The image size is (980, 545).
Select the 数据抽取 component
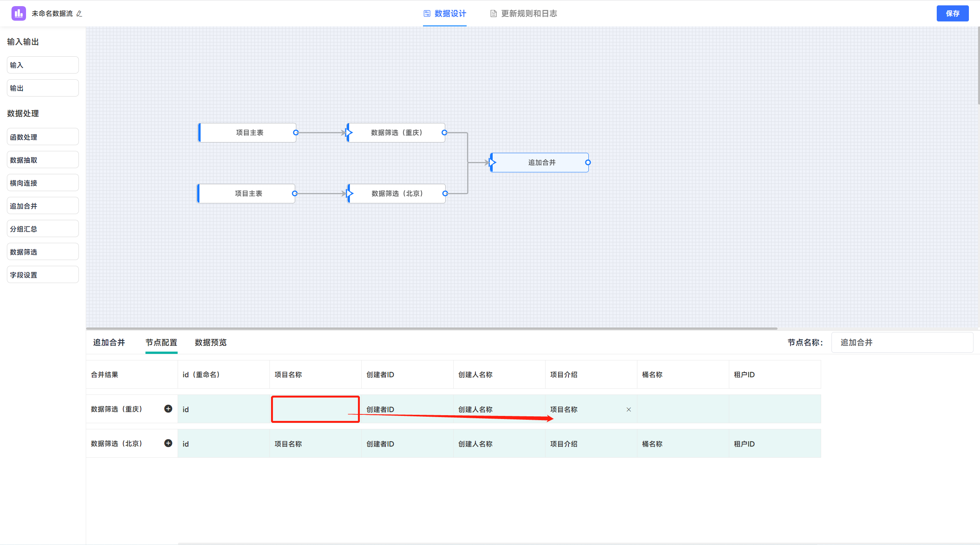click(43, 160)
